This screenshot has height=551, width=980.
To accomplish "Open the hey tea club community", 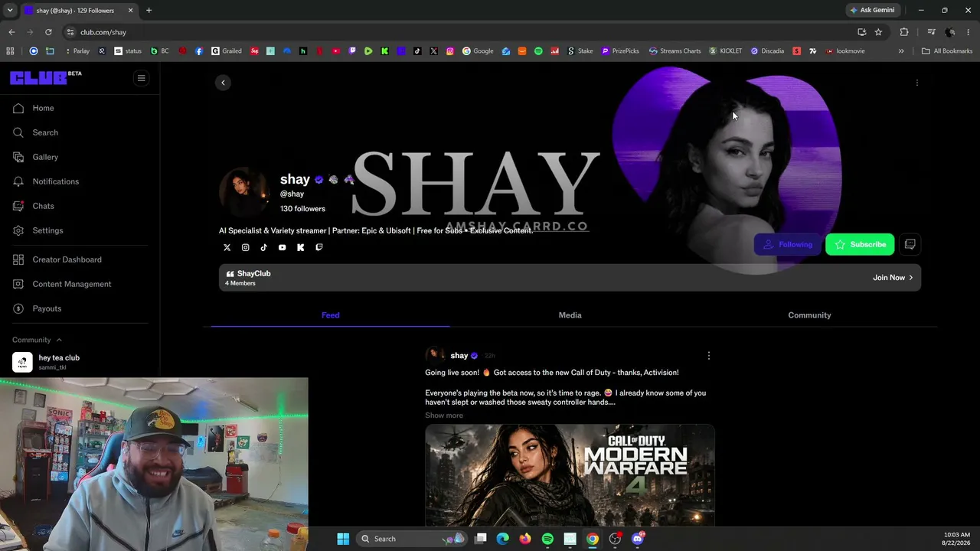I will click(80, 362).
